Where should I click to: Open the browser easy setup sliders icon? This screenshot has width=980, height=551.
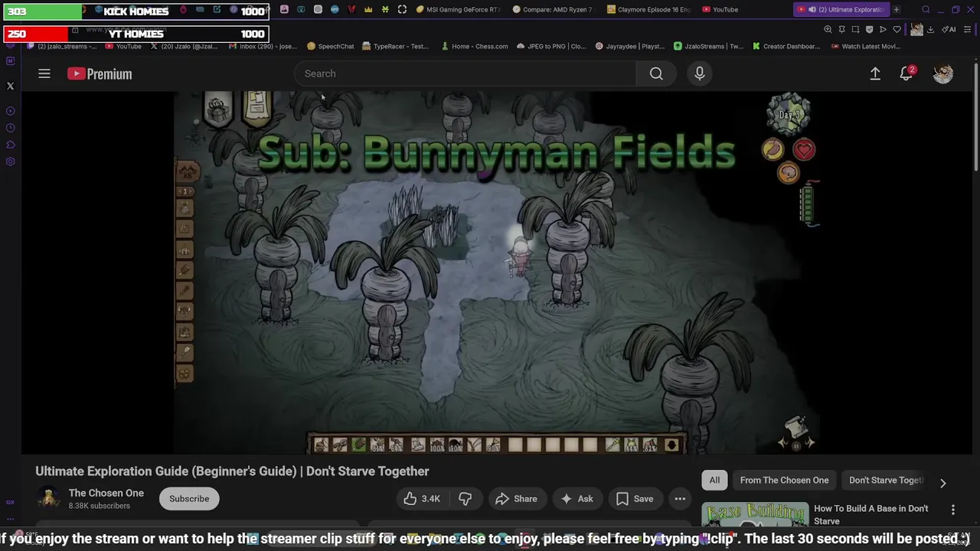click(x=968, y=29)
